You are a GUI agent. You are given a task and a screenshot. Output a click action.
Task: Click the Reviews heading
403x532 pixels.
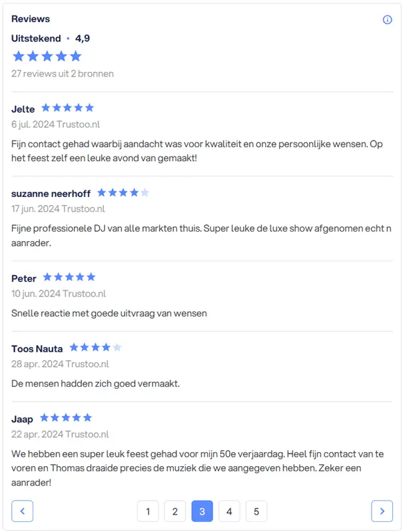pyautogui.click(x=31, y=19)
